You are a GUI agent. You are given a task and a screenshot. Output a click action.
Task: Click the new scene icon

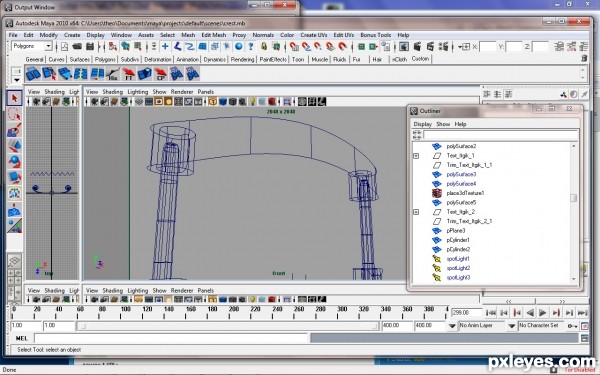coord(65,47)
